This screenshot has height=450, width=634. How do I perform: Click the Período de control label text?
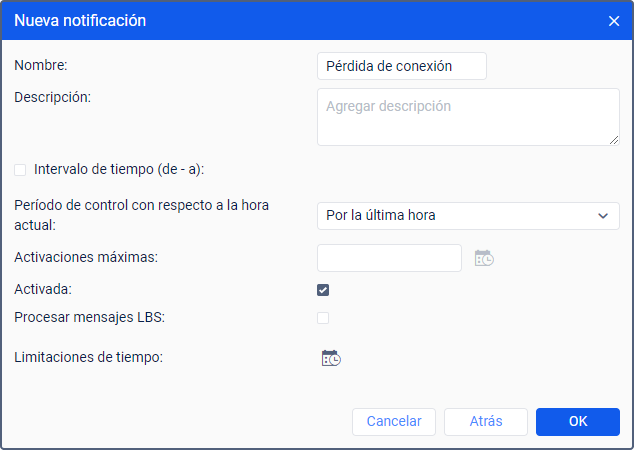[142, 215]
